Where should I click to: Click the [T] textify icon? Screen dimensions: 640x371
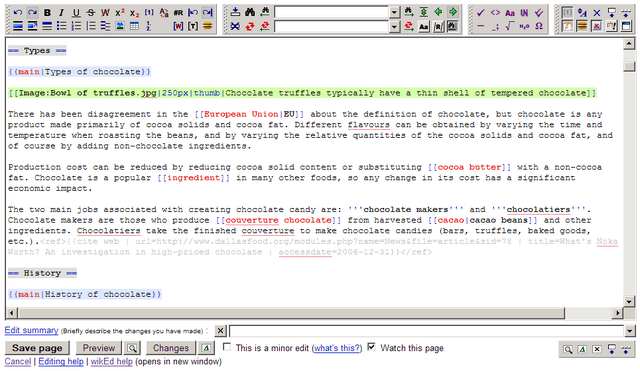pyautogui.click(x=193, y=27)
